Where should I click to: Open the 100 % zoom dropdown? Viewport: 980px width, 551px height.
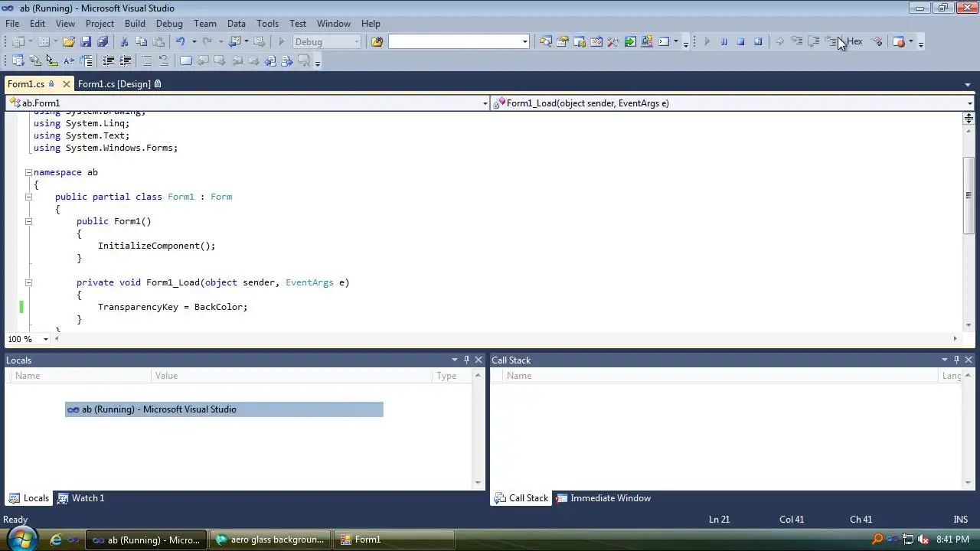coord(45,338)
